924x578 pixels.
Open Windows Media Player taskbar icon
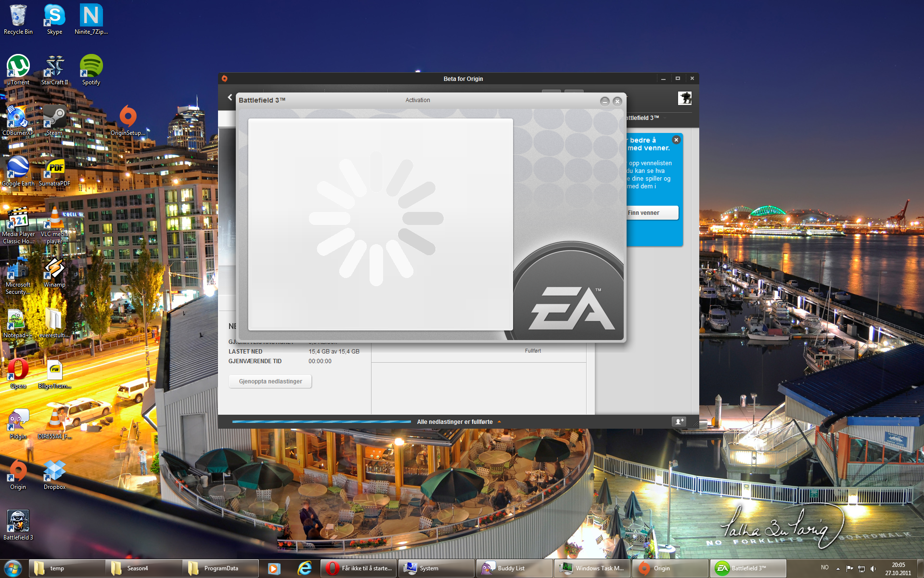[x=274, y=568]
